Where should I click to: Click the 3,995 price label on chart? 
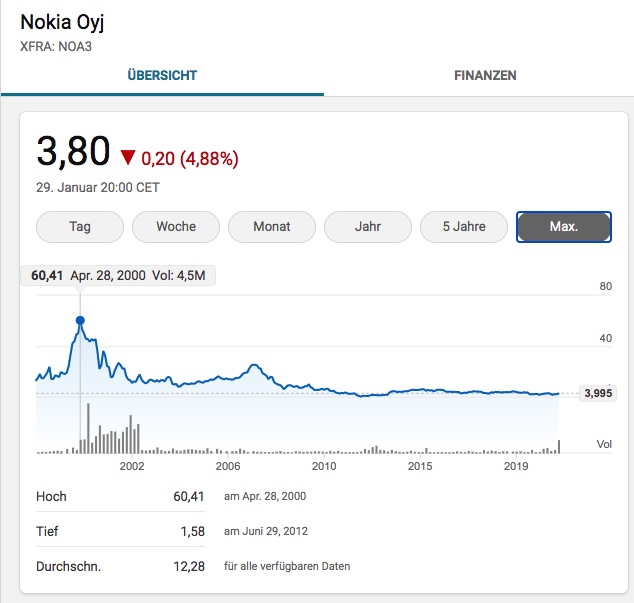[x=597, y=394]
